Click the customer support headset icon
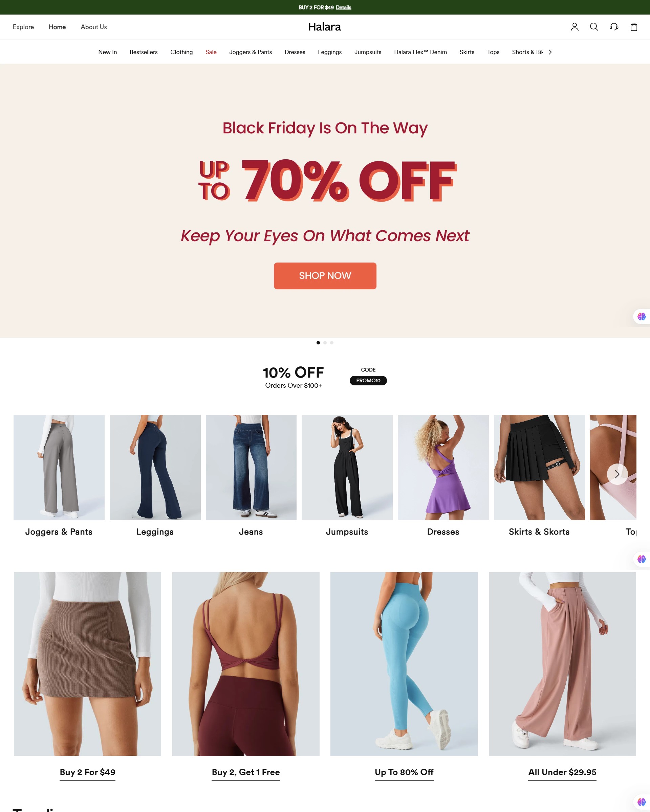The image size is (650, 812). (614, 27)
